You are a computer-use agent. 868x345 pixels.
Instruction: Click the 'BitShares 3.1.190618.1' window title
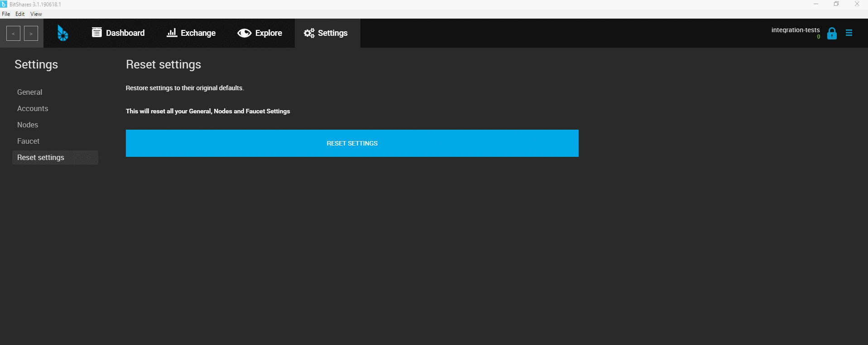tap(35, 4)
